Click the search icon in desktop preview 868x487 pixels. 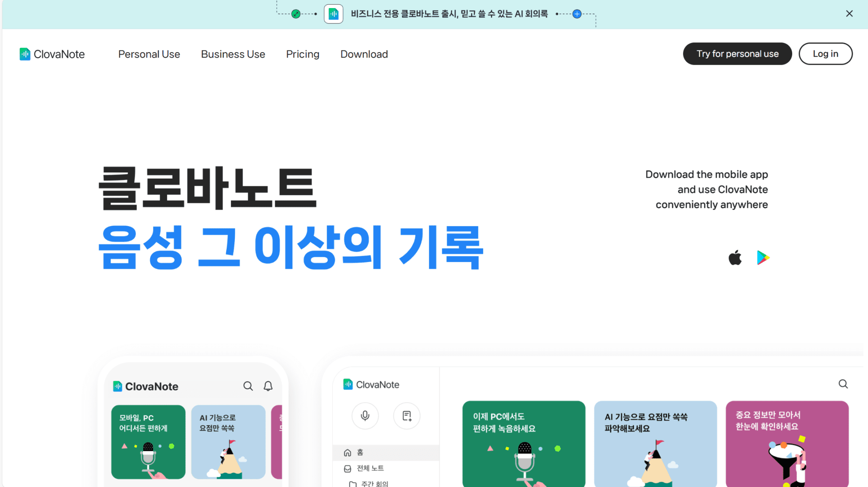843,384
